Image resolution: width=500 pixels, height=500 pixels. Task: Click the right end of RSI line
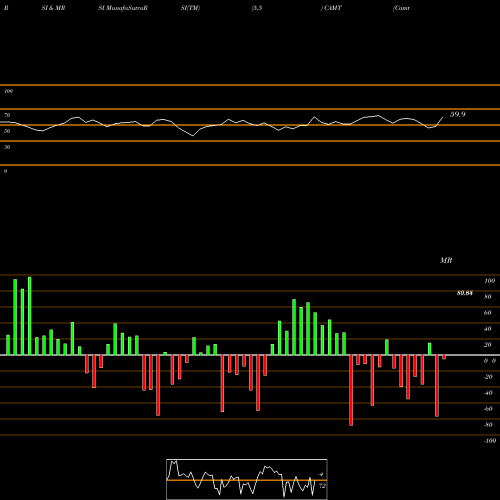(x=443, y=117)
